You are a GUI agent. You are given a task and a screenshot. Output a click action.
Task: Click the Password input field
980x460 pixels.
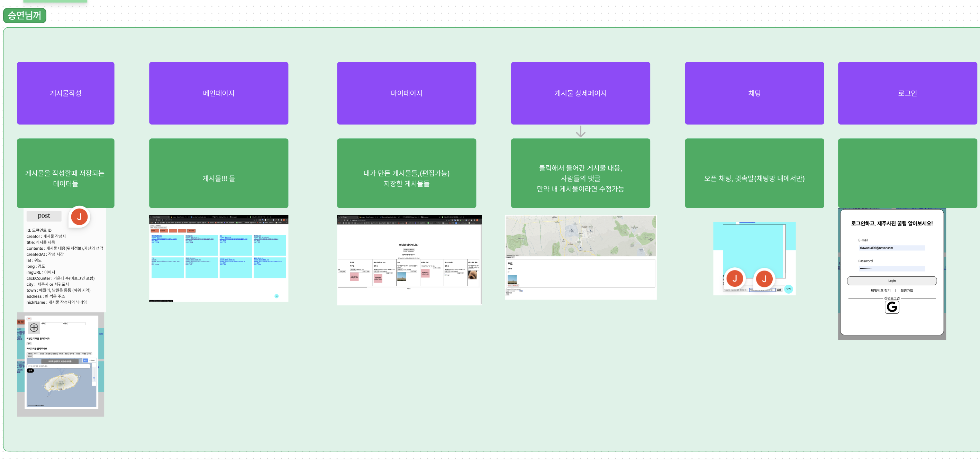[891, 268]
